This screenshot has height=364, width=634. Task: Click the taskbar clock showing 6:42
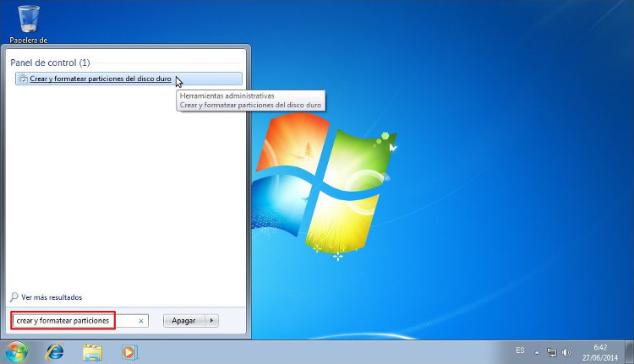pyautogui.click(x=599, y=351)
